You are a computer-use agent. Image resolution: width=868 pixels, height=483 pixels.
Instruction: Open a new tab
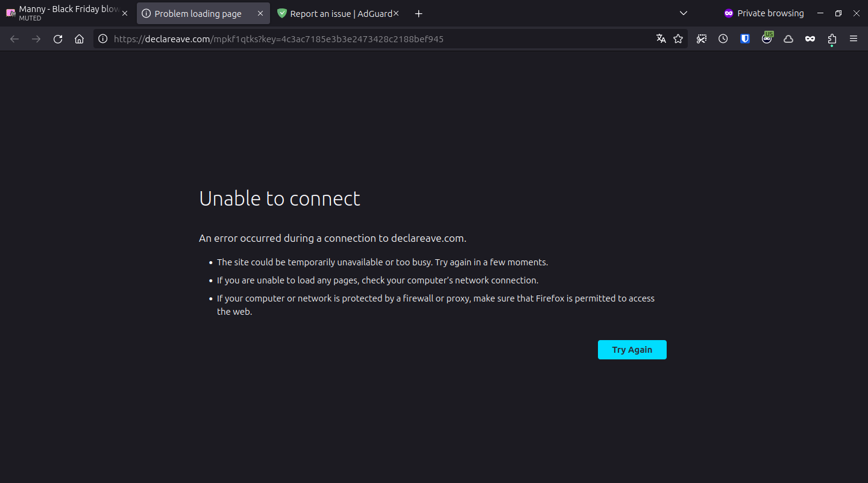pos(418,13)
